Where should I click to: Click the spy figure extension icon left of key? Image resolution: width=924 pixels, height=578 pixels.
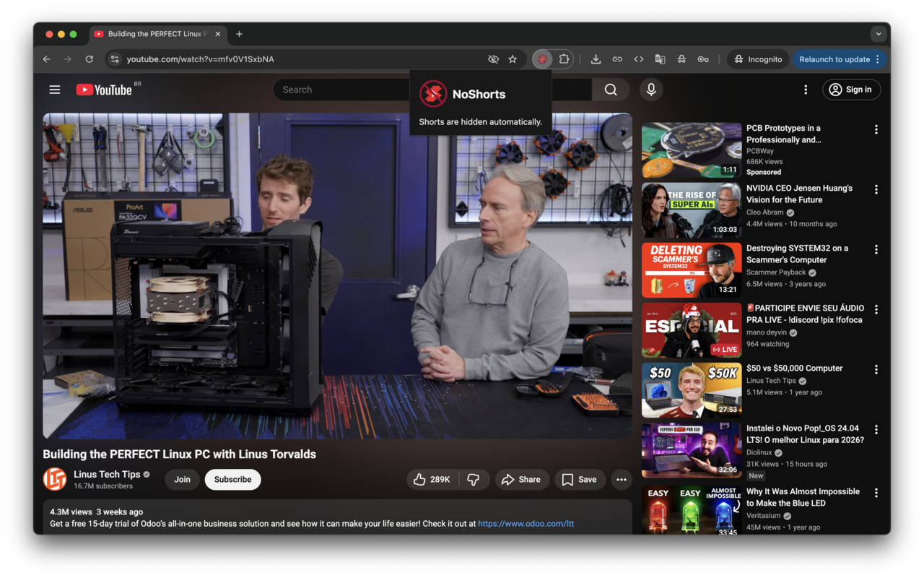coord(681,59)
